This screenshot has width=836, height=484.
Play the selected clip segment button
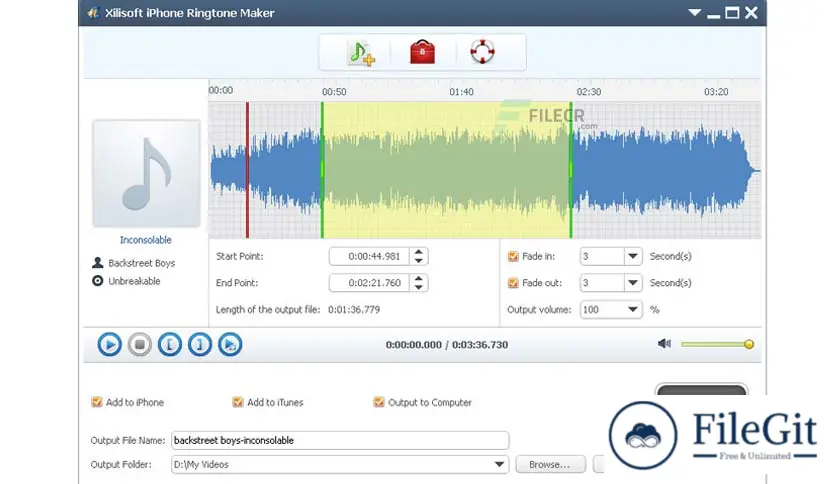[x=230, y=344]
